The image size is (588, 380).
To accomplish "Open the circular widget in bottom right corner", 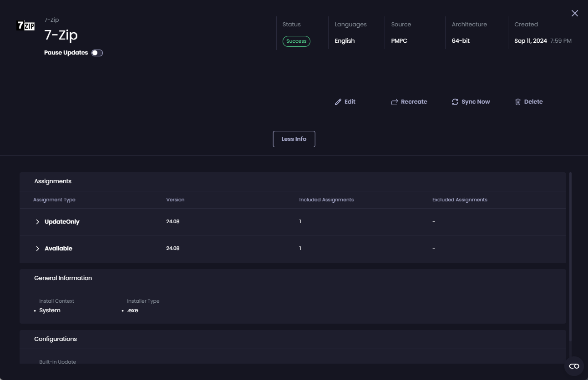I will coord(574,366).
